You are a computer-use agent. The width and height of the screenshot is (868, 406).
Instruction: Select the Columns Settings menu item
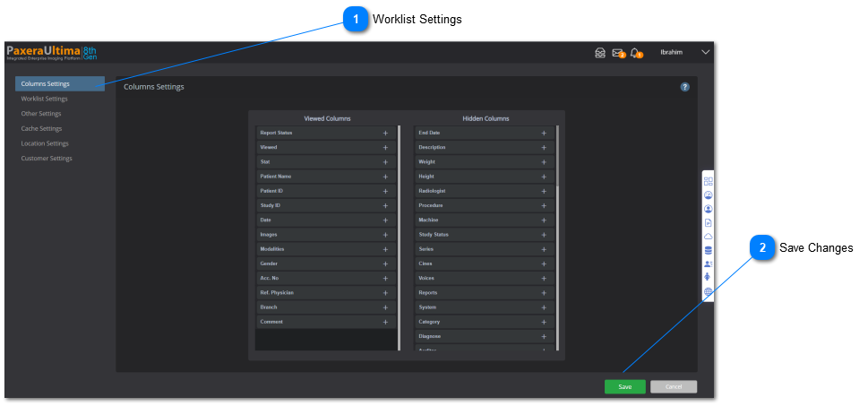click(60, 84)
